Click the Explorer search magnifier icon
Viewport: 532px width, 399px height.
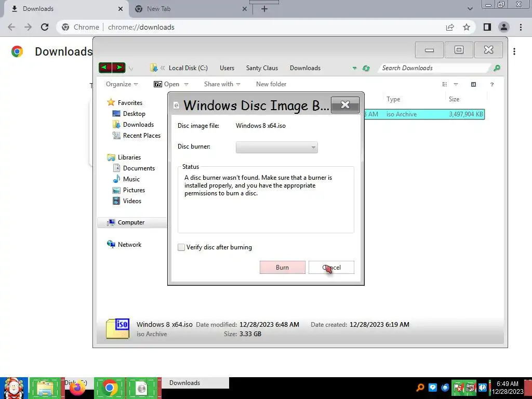pyautogui.click(x=497, y=68)
